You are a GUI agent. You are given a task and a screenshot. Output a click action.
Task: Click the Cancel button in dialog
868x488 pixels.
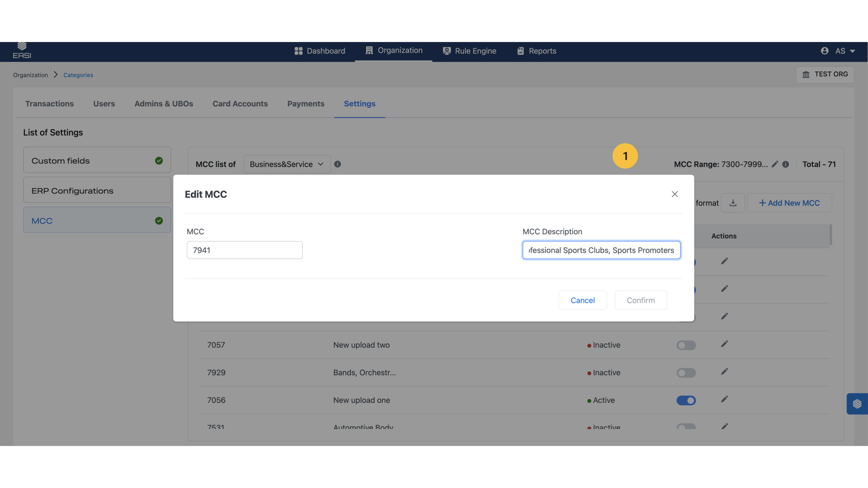[582, 300]
